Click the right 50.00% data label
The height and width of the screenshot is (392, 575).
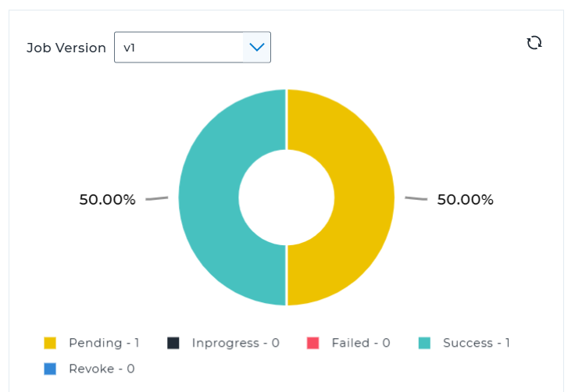(465, 200)
